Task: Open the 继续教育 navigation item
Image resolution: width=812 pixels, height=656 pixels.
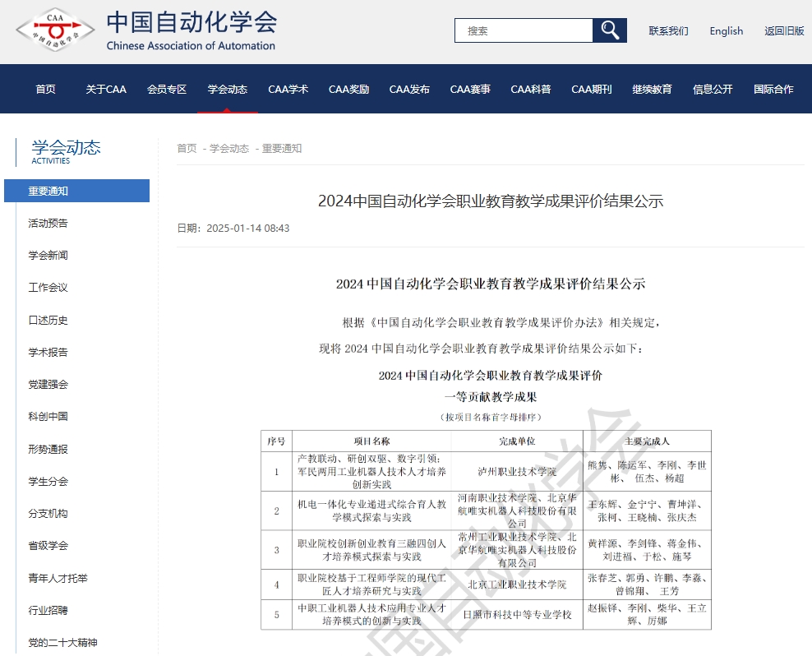Action: (x=652, y=89)
